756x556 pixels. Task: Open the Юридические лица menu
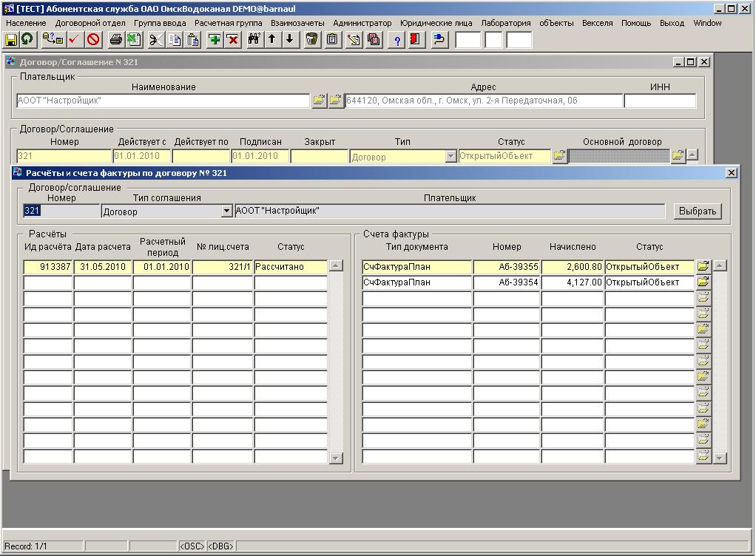436,23
